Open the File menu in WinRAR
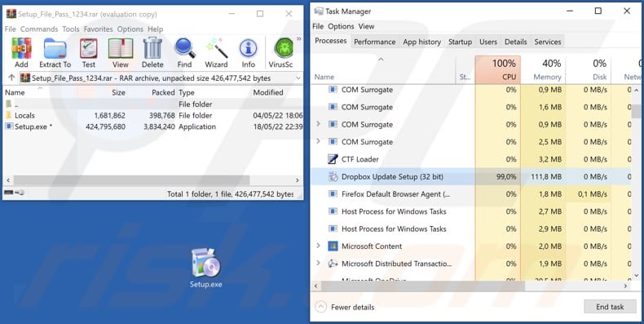Screen dimensions: 644x324 11,29
